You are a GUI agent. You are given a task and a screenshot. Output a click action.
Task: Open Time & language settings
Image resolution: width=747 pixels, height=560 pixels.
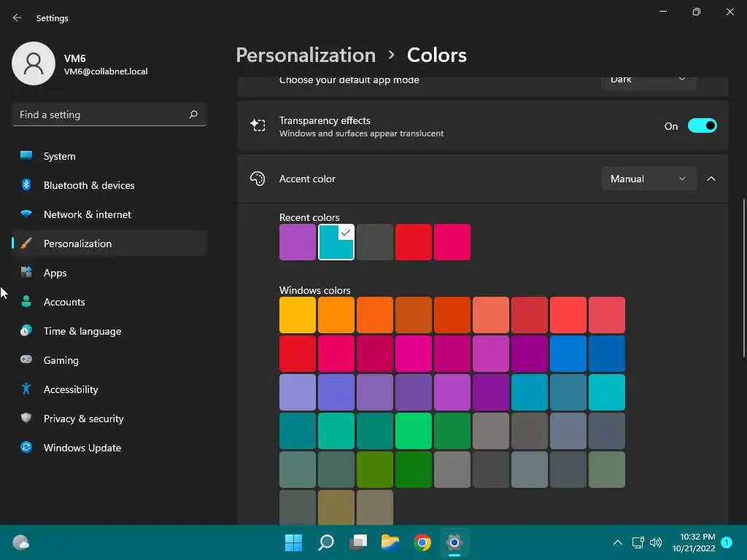coord(109,331)
